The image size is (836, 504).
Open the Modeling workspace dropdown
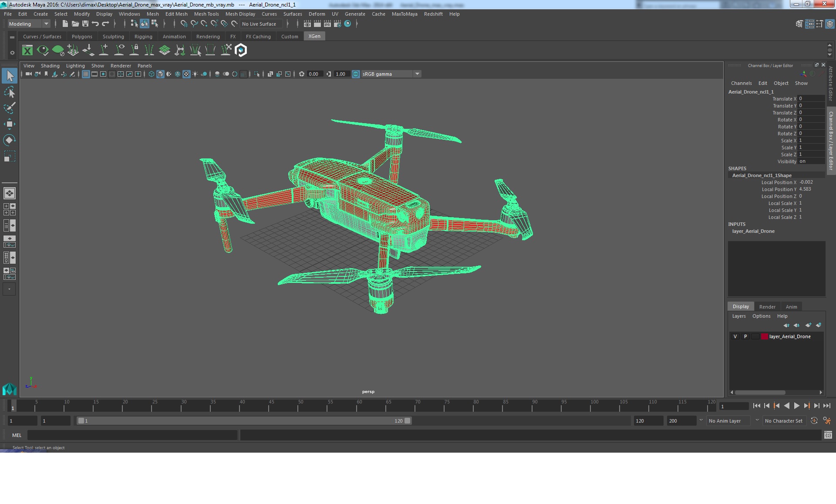click(x=29, y=24)
